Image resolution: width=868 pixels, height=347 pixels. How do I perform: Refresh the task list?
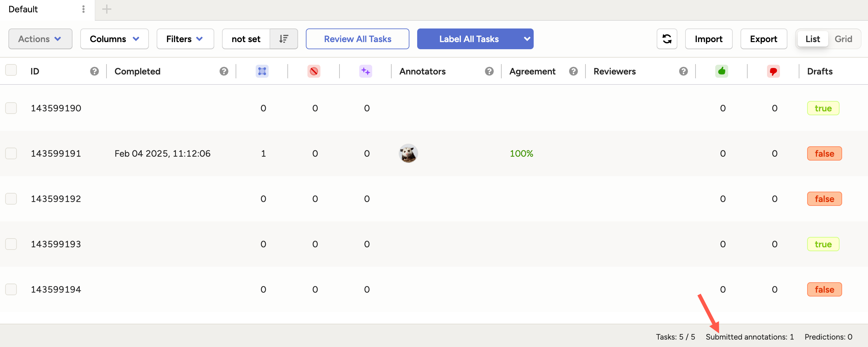click(667, 39)
